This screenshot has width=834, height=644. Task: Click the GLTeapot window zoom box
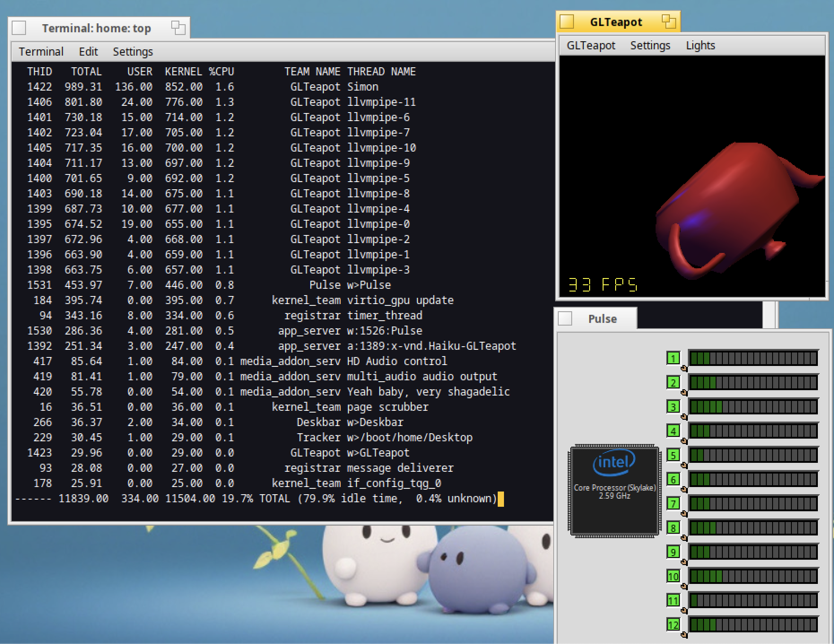(669, 22)
